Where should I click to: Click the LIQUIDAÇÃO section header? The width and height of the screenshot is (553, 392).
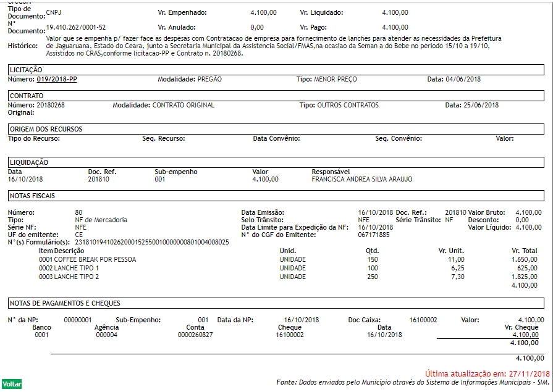click(x=276, y=162)
